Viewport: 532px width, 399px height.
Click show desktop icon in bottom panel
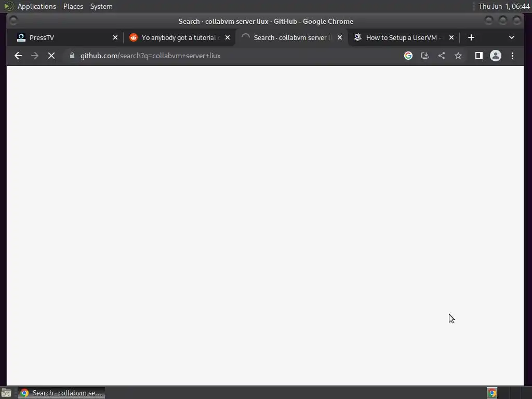[6, 393]
